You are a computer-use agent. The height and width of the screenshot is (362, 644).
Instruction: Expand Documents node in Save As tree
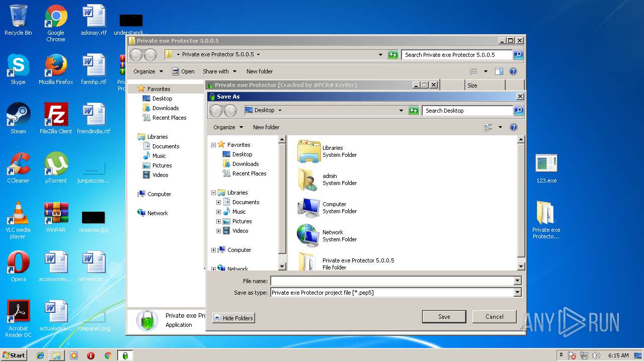[x=218, y=202]
